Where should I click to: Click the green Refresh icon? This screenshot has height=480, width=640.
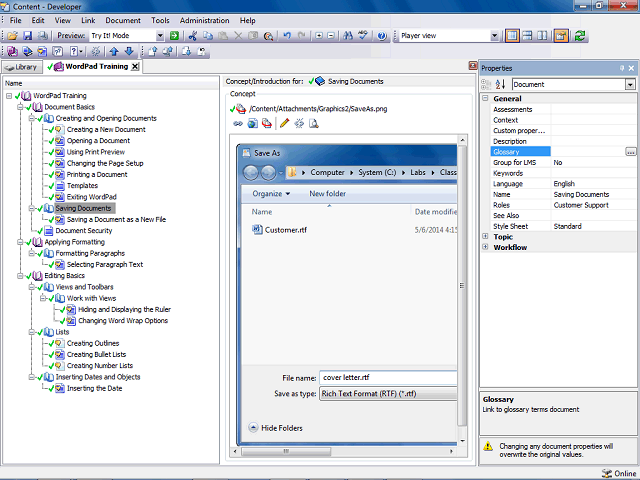(x=580, y=36)
